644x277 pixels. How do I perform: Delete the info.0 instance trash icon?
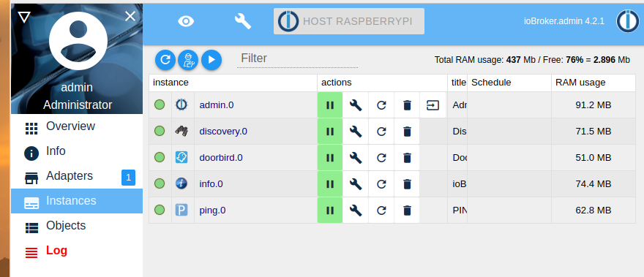coord(407,184)
